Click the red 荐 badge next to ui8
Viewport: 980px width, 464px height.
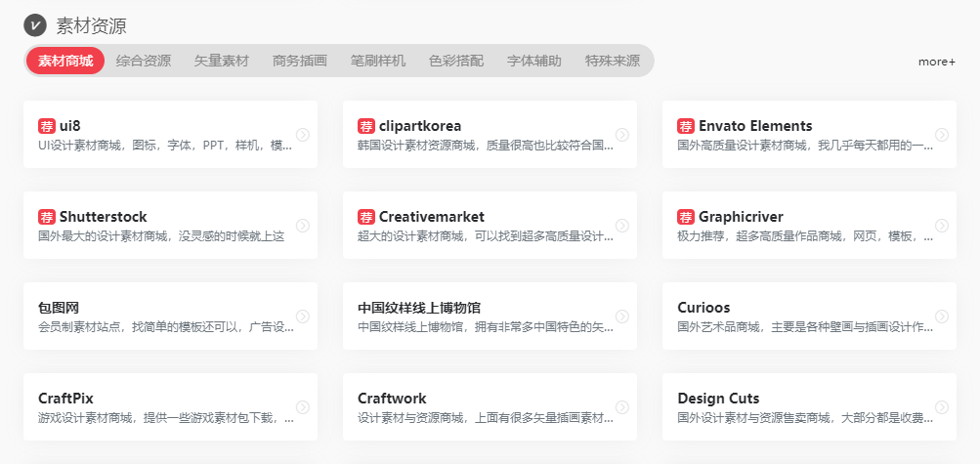coord(47,126)
